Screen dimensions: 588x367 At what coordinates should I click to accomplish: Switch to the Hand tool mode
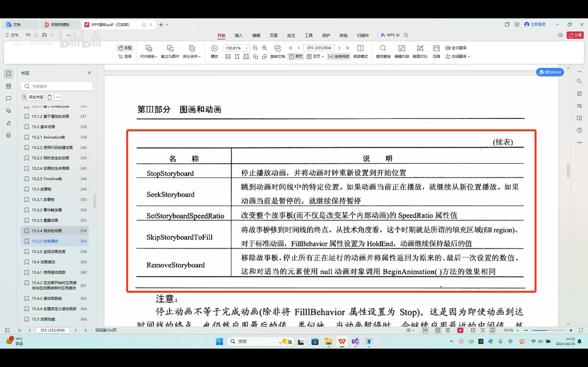125,48
